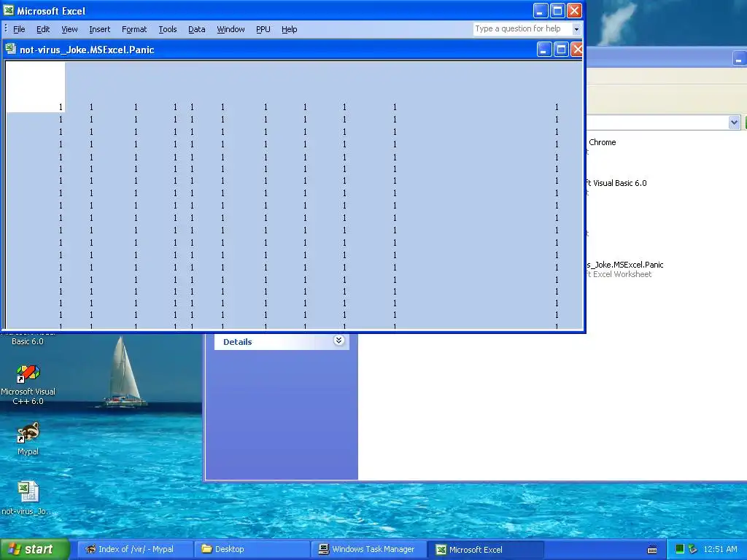This screenshot has height=560, width=747.
Task: Expand the Details panel in the Explorer window
Action: coord(338,340)
